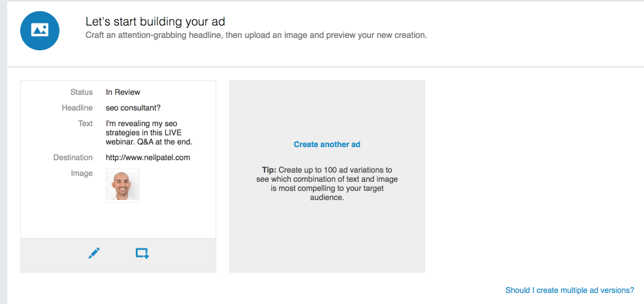The width and height of the screenshot is (644, 304).
Task: Click the duplicate ad icon with plus sign
Action: 142,253
